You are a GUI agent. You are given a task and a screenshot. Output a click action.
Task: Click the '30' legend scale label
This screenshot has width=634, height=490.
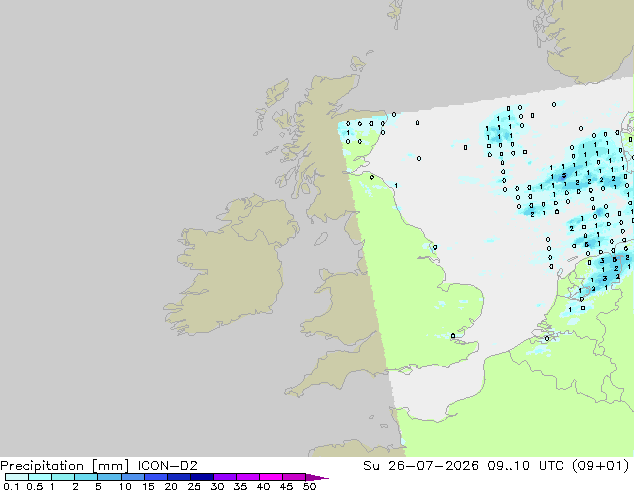tap(217, 486)
